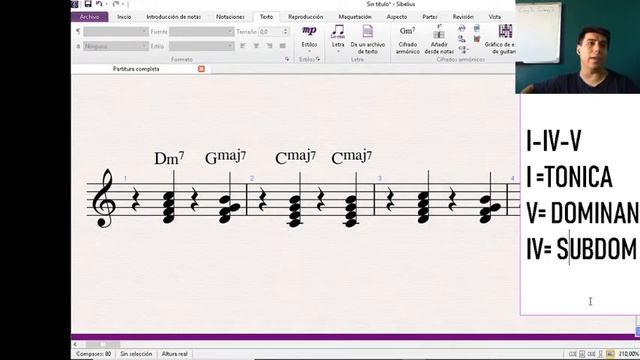Open the undo history dropdown arrow

(106, 4)
